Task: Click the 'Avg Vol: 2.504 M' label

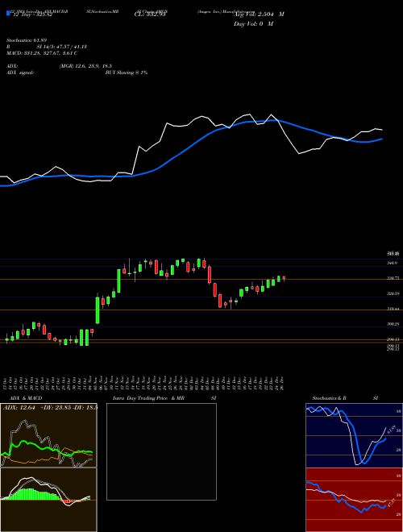Action: coord(259,15)
